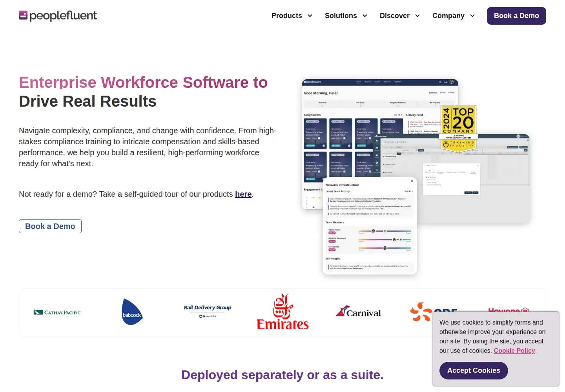Click 'Enterprise Workforce Software to' heading
The height and width of the screenshot is (392, 565).
143,83
